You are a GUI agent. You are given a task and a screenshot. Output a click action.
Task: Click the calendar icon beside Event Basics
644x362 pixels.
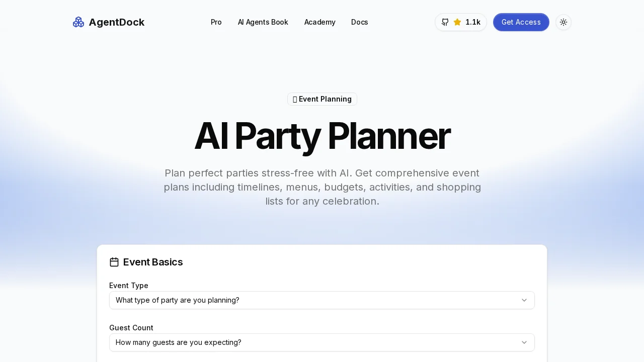(x=114, y=262)
